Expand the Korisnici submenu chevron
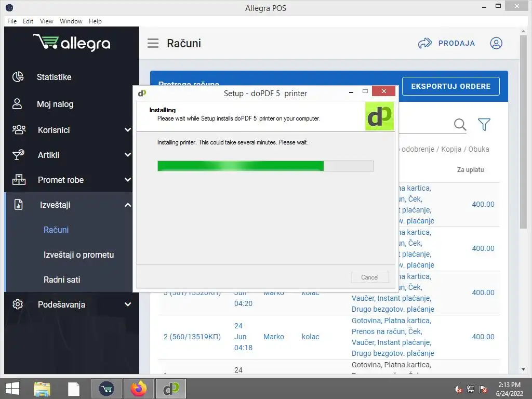Image resolution: width=532 pixels, height=399 pixels. [128, 129]
